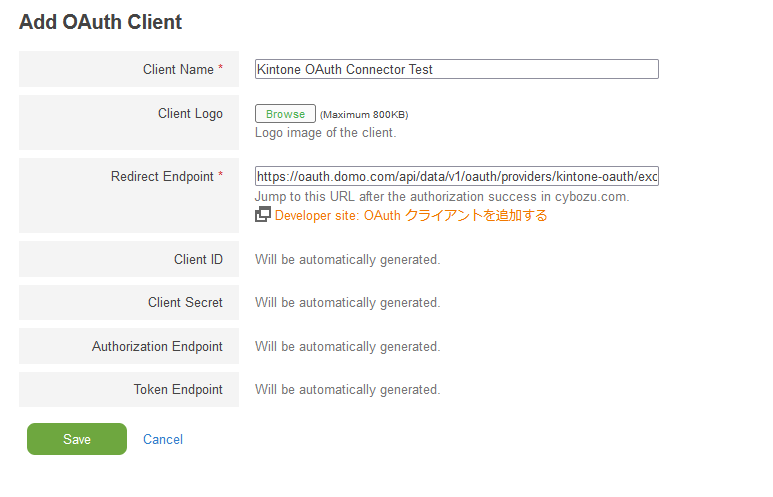Click the external-window icon beside Developer site
Image resolution: width=773 pixels, height=497 pixels.
pyautogui.click(x=263, y=214)
